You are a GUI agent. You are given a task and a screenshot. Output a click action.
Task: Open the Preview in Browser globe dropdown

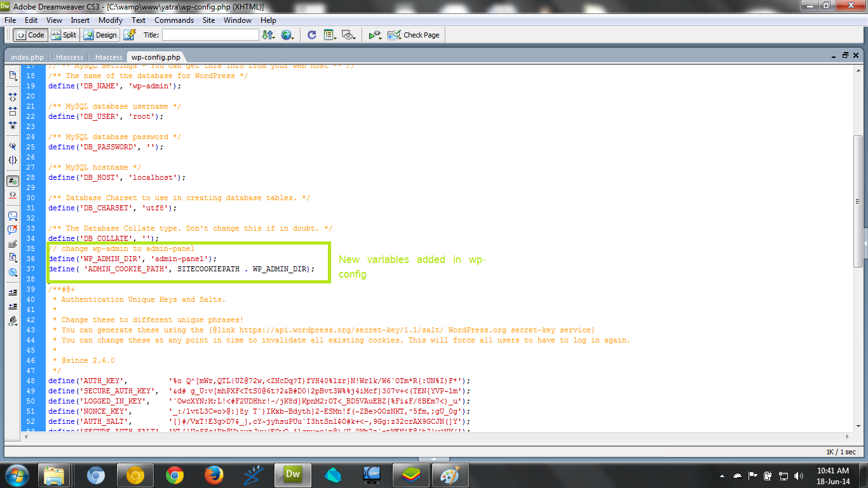(287, 35)
